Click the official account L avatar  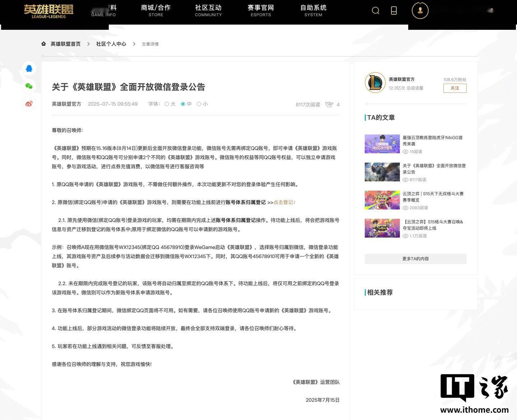click(x=375, y=83)
